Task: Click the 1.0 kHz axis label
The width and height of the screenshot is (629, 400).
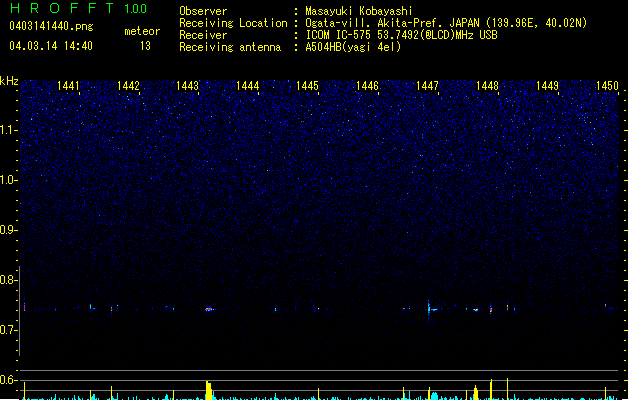Action: 8,180
